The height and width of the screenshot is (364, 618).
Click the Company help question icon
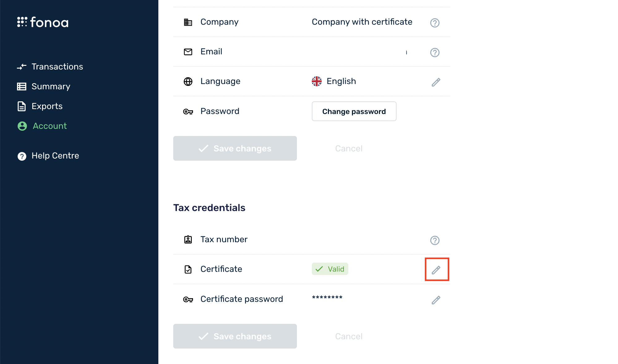point(435,23)
